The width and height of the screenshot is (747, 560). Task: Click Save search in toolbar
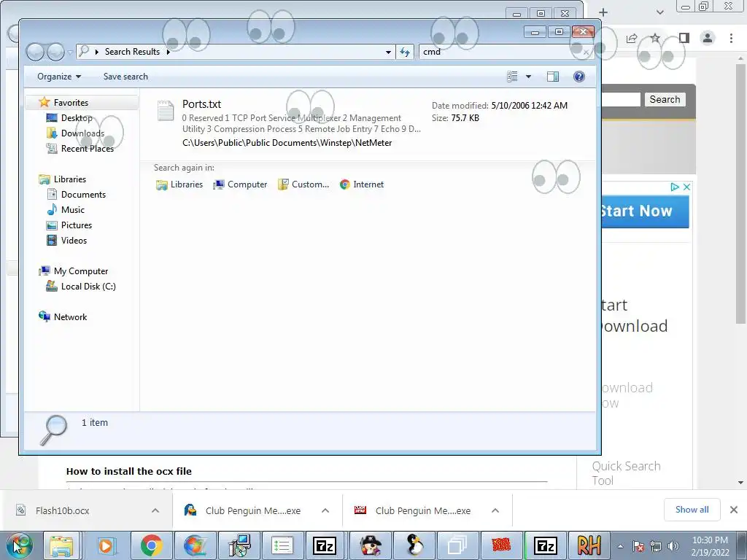[125, 77]
